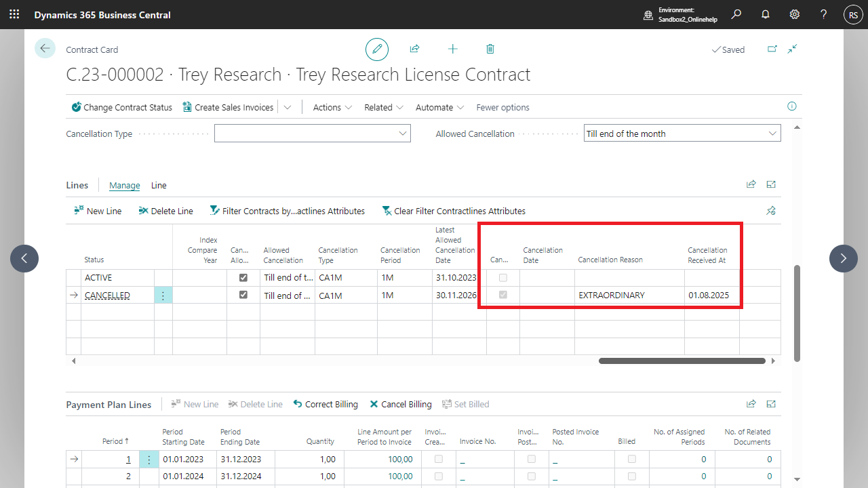
Task: Go to the previous image with left arrow
Action: (x=24, y=258)
